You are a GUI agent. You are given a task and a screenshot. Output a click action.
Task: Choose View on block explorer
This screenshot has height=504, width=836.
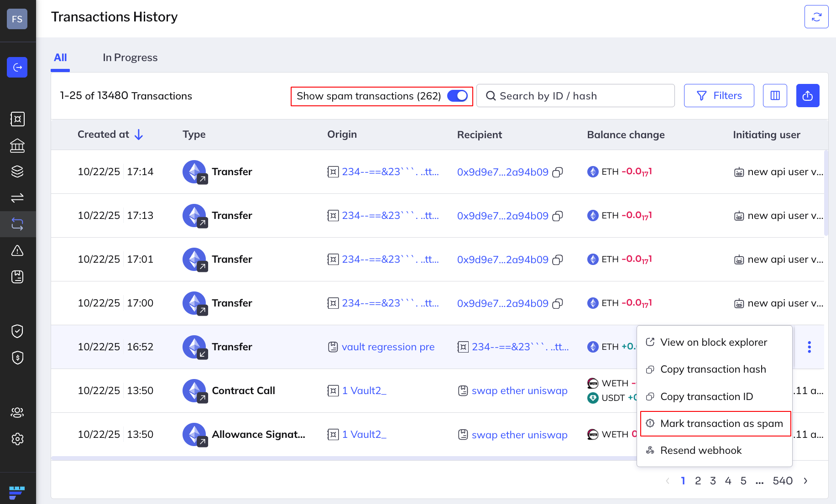coord(713,343)
